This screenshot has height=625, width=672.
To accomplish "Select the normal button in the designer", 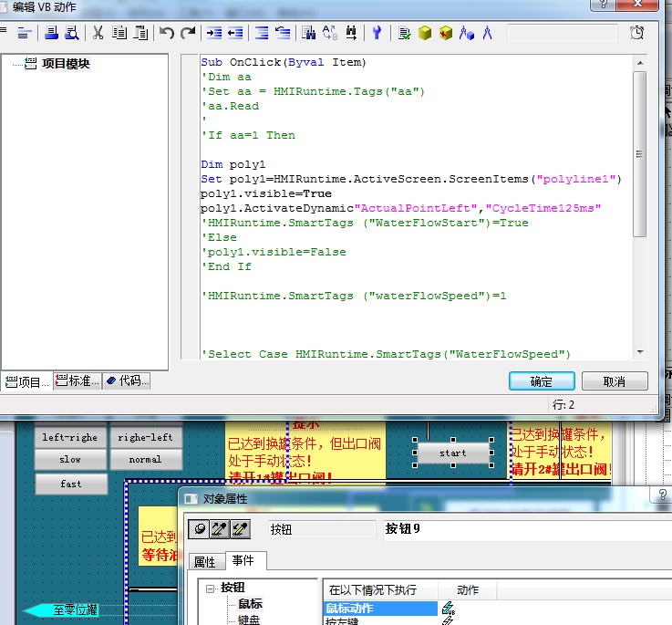I will pos(145,460).
